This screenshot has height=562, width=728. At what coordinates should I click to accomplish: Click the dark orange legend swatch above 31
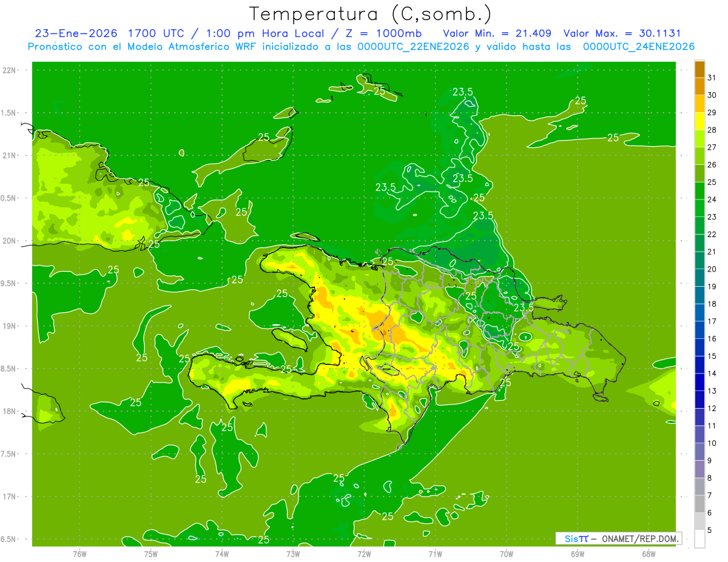[x=699, y=69]
